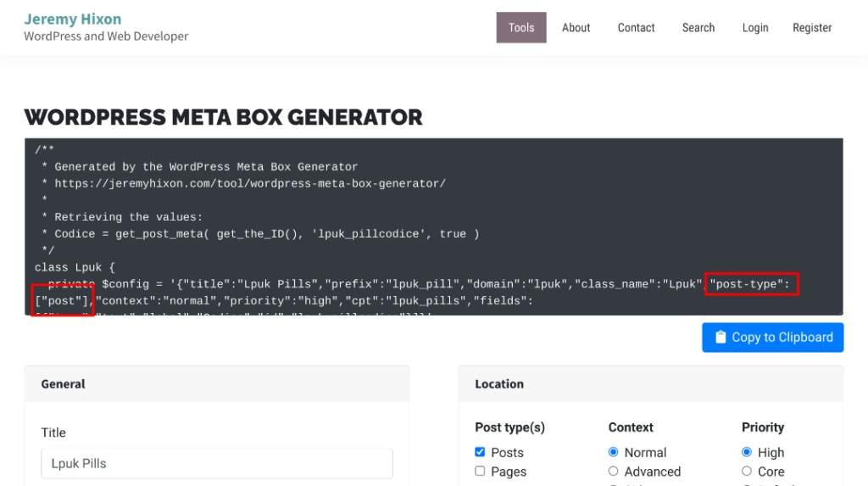Open Search from the navigation bar
The width and height of the screenshot is (868, 486).
click(698, 28)
